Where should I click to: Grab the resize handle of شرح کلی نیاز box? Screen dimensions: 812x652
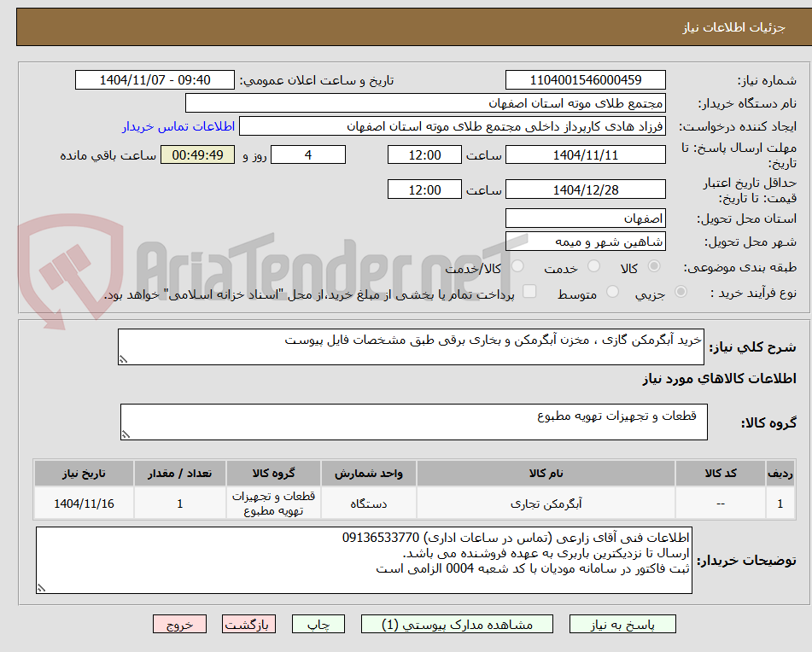(123, 359)
